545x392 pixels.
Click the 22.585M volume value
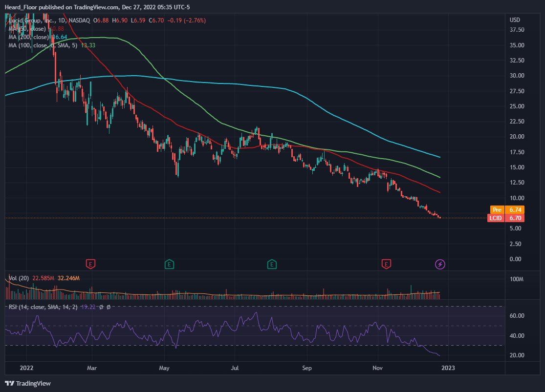(x=44, y=278)
